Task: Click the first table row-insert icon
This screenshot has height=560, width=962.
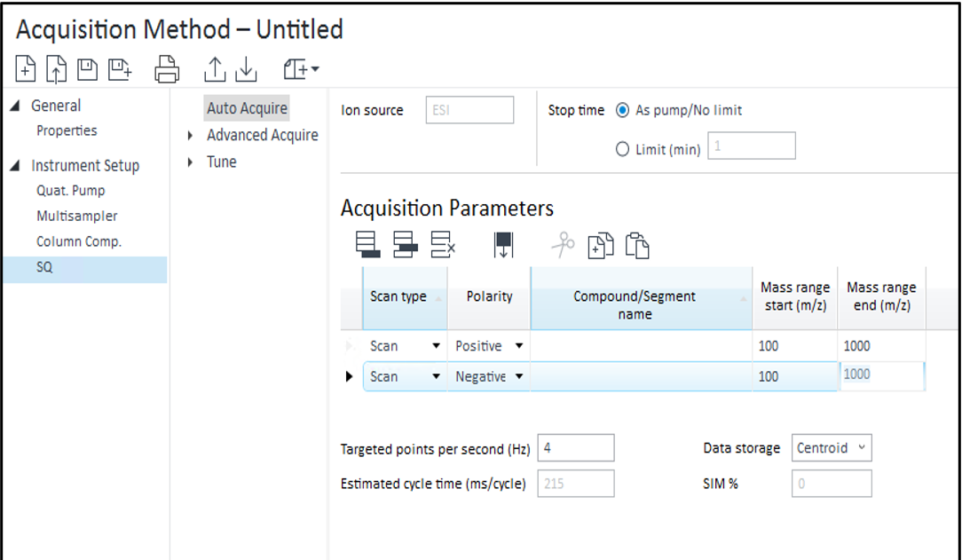Action: tap(367, 245)
